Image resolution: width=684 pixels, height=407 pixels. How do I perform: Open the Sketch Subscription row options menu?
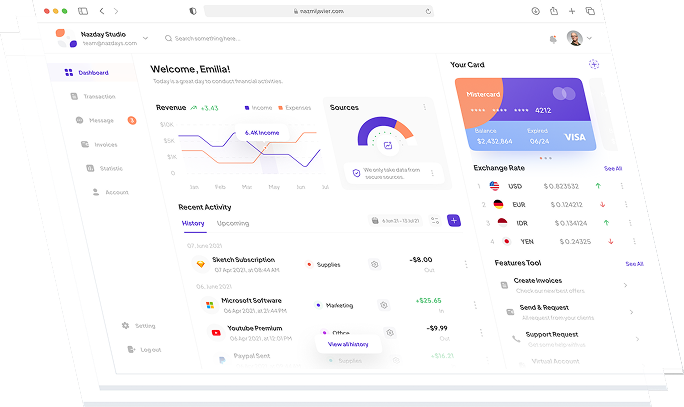(x=466, y=264)
